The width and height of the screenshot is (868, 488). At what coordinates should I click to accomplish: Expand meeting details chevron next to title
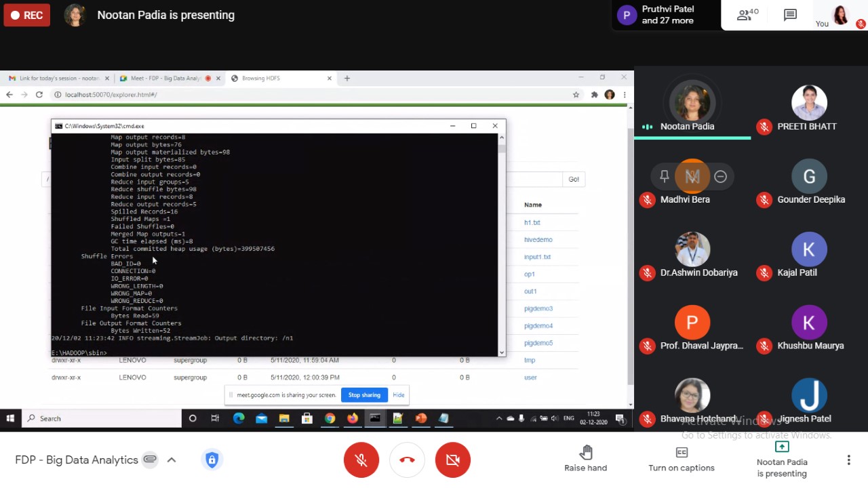point(172,460)
